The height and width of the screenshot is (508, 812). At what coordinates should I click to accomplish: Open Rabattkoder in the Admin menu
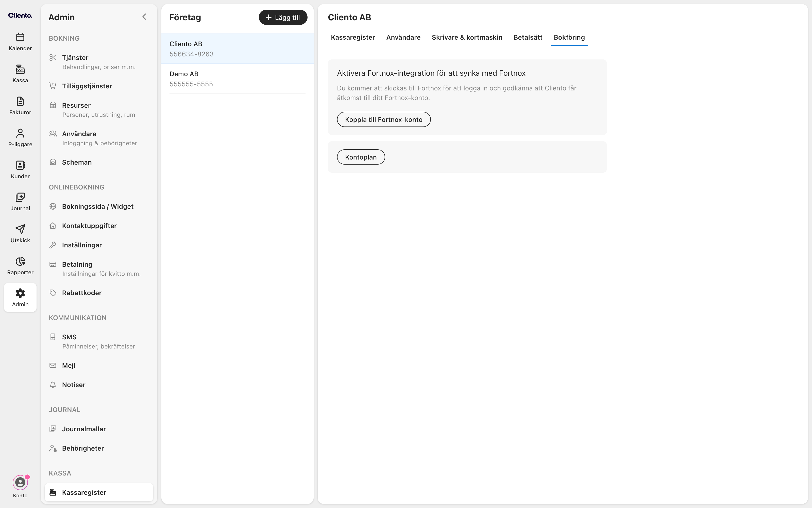[99, 293]
